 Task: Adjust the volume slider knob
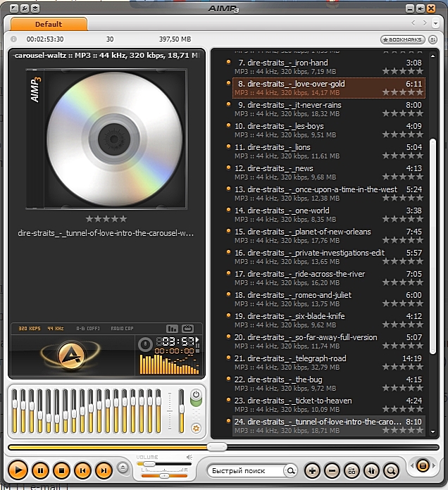[x=149, y=465]
